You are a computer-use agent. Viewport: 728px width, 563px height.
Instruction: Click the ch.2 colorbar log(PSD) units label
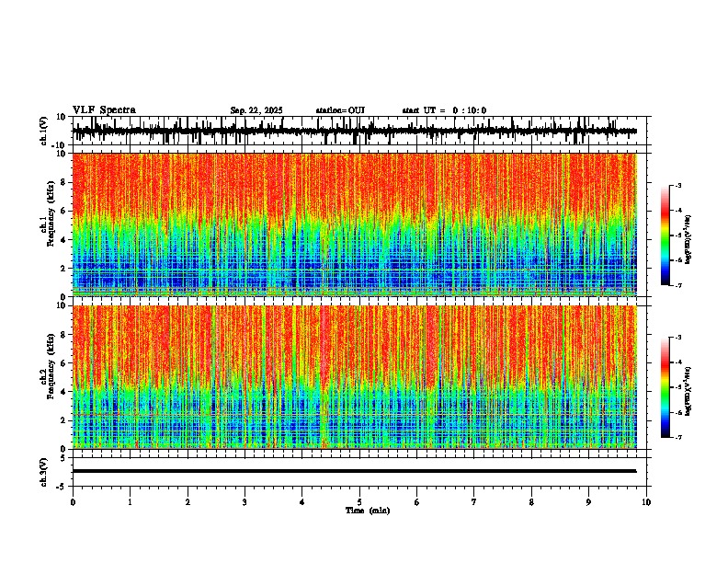tap(688, 391)
